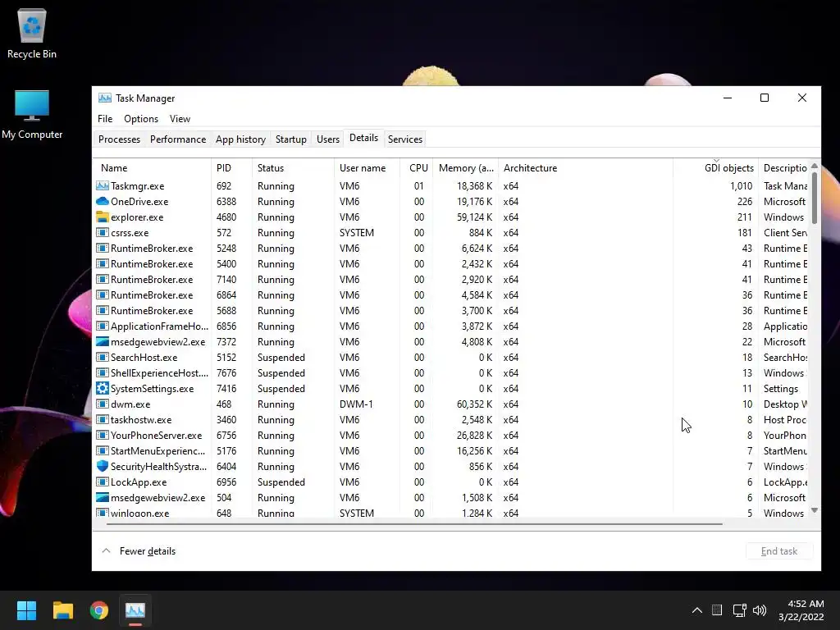Click the horizontal scrollbar thumb
This screenshot has width=840, height=630.
(x=414, y=523)
